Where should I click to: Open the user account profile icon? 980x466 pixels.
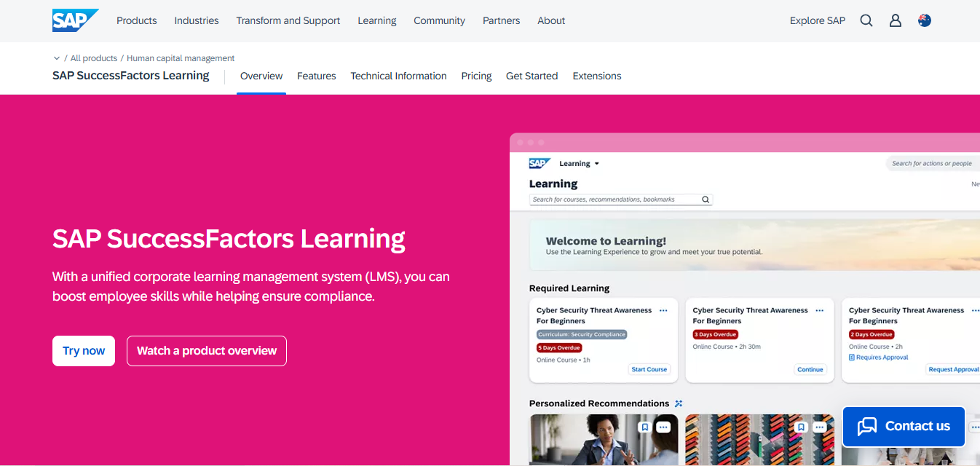pos(896,20)
